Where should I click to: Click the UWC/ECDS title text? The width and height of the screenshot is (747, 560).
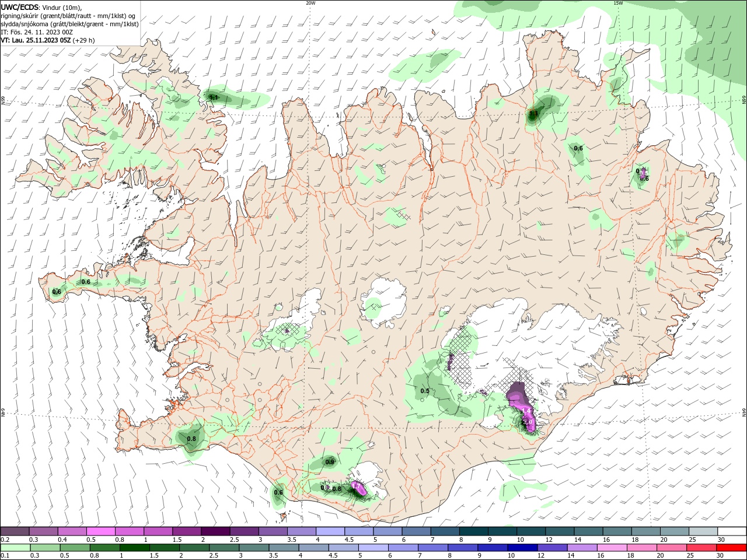(x=20, y=8)
